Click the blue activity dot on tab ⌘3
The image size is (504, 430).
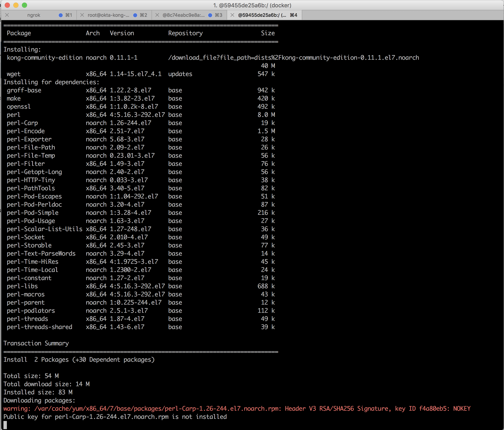click(x=210, y=15)
